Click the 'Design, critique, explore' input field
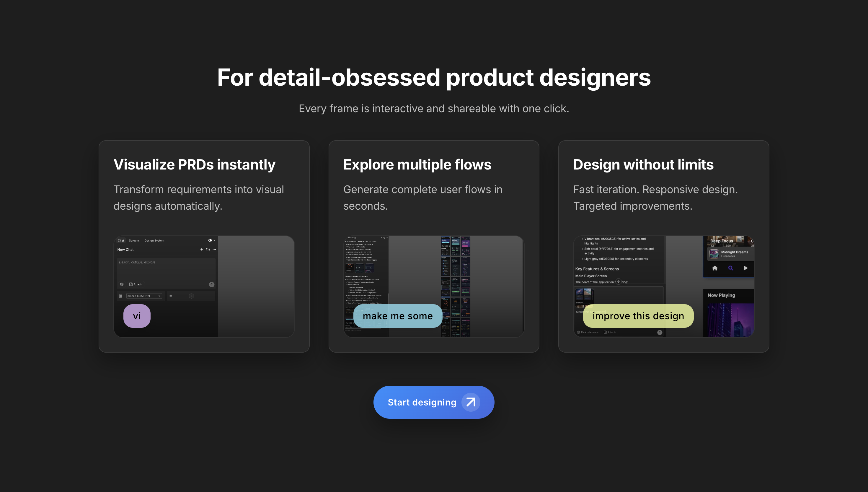Image resolution: width=868 pixels, height=492 pixels. 152,267
